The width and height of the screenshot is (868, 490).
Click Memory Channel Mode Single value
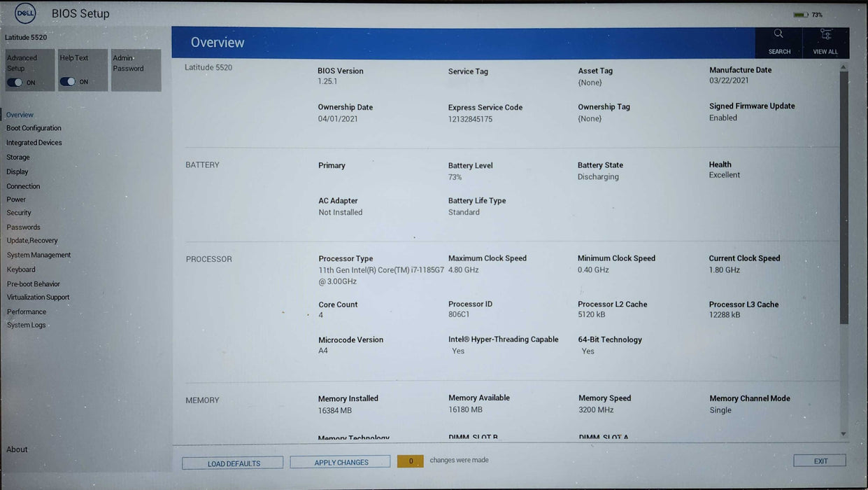click(720, 410)
